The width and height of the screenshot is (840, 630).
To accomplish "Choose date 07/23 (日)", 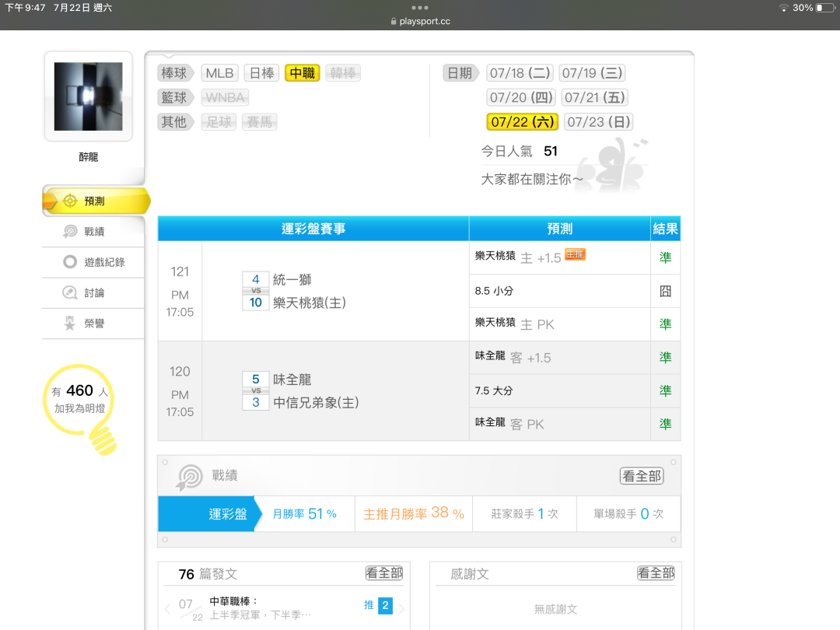I will [598, 122].
